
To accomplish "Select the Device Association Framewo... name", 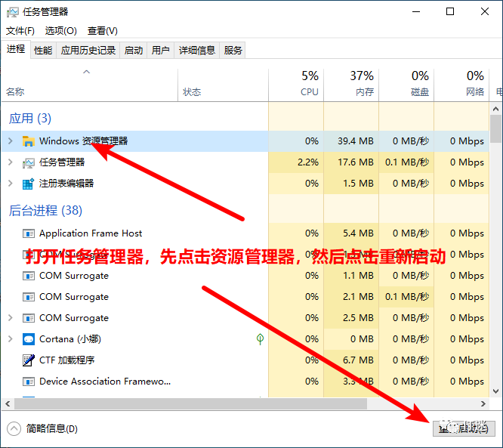I will click(105, 382).
